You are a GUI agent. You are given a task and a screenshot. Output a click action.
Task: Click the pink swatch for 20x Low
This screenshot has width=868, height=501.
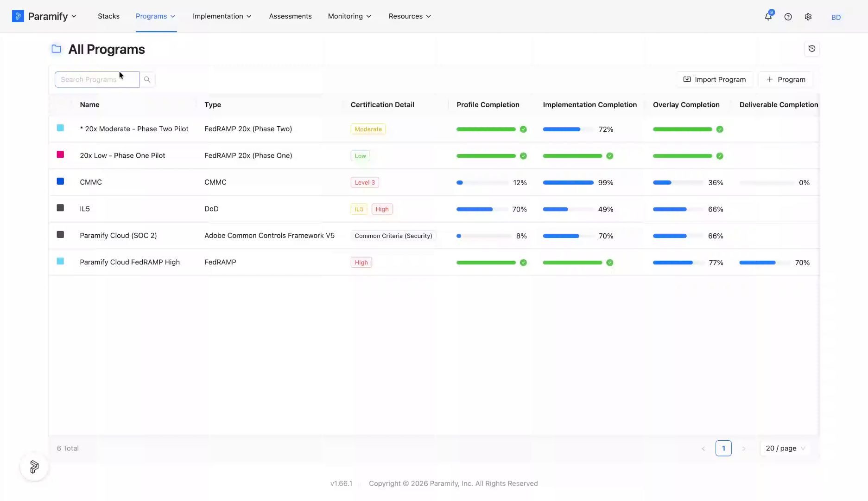pyautogui.click(x=60, y=154)
